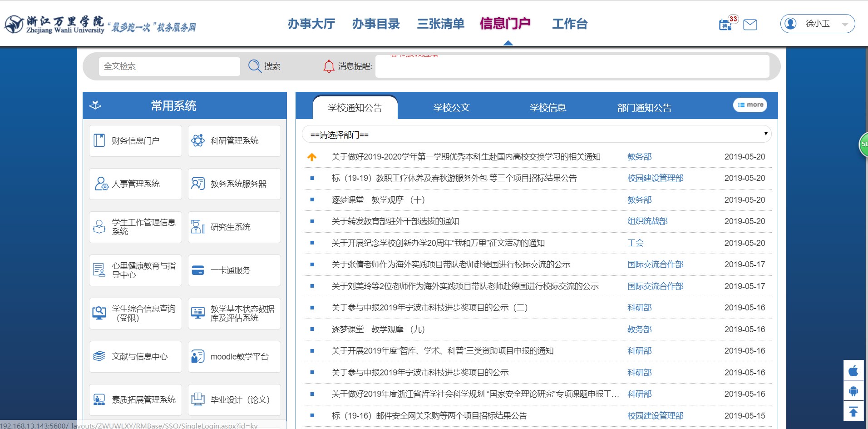Open 科研管理系统 system tile

pos(234,141)
